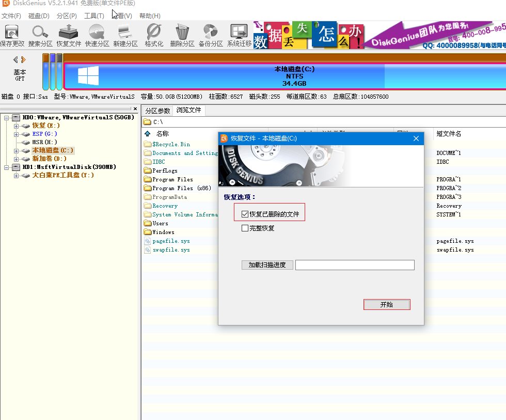Open the 磁盘(D) menu

(x=39, y=16)
